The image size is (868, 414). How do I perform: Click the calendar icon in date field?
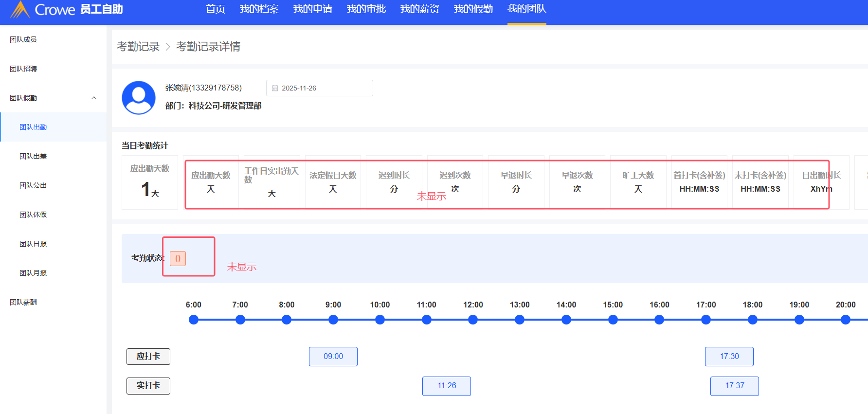point(275,88)
